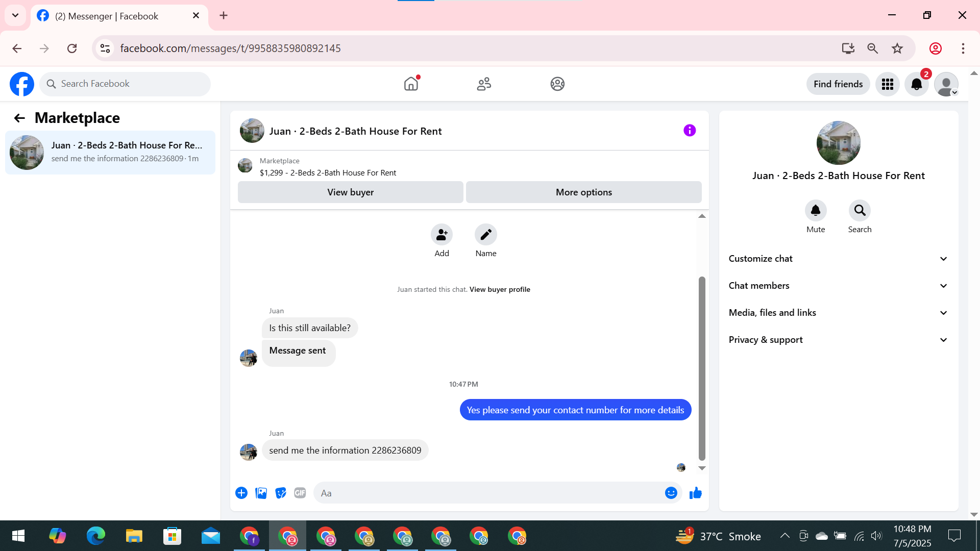Open the sticker chooser icon

coord(280,493)
